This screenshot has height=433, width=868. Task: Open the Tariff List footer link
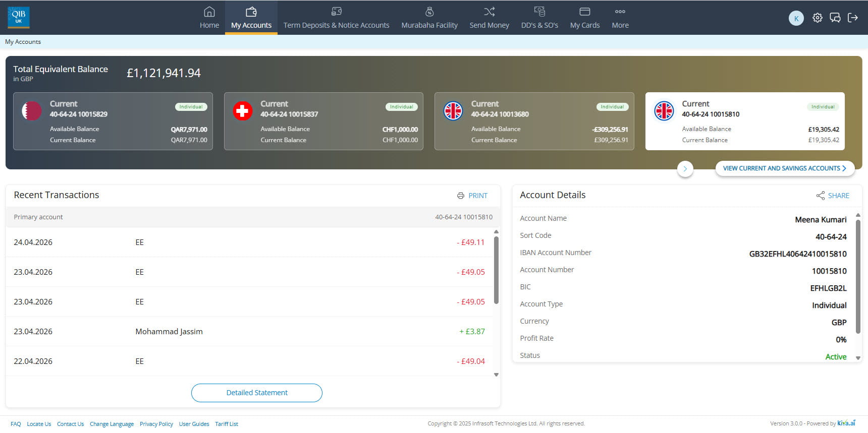point(227,424)
